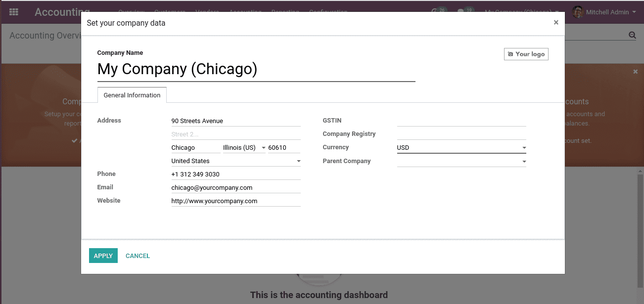Viewport: 644px width, 304px height.
Task: Dismiss the orange onboarding banner
Action: 636,72
